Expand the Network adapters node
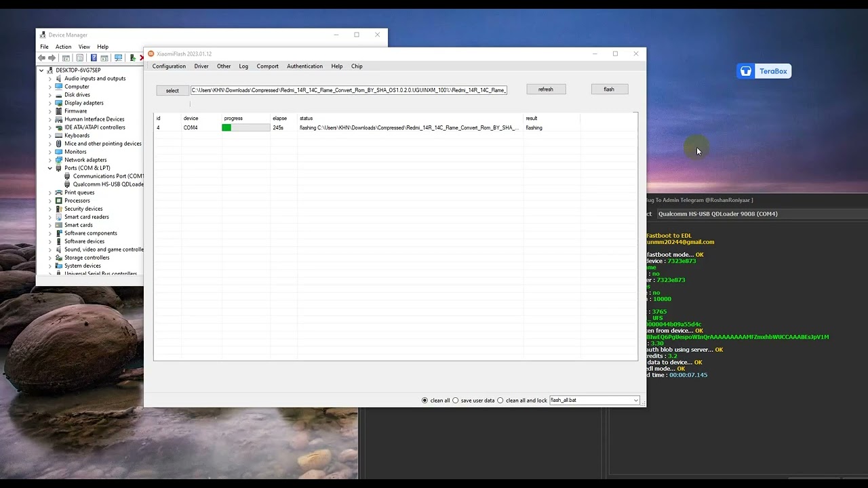Image resolution: width=868 pixels, height=488 pixels. tap(50, 160)
